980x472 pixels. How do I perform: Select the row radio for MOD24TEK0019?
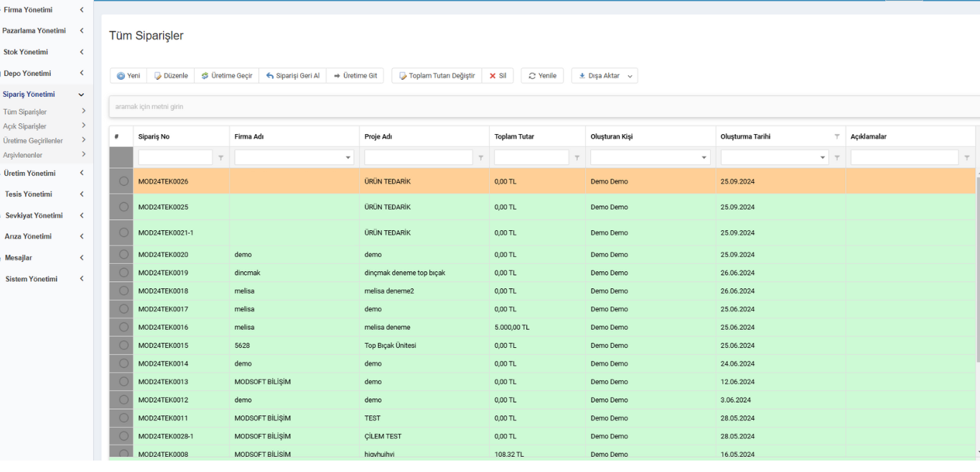coord(123,273)
